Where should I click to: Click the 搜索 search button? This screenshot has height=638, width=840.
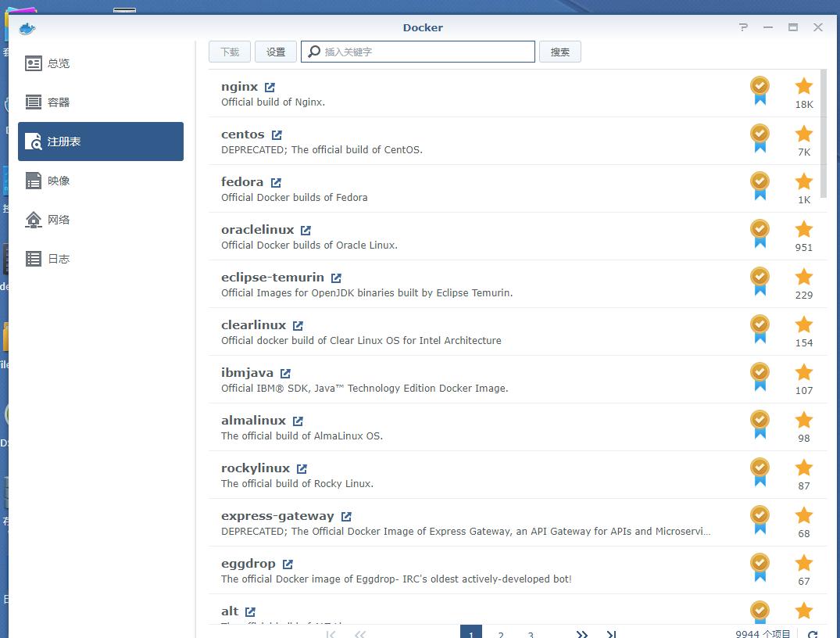point(559,52)
